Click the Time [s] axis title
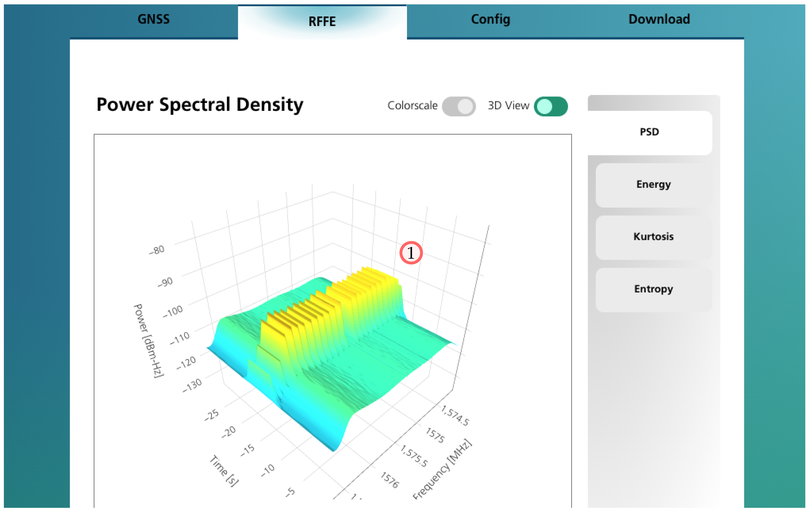Viewport: 812px width, 514px height. coord(224,471)
